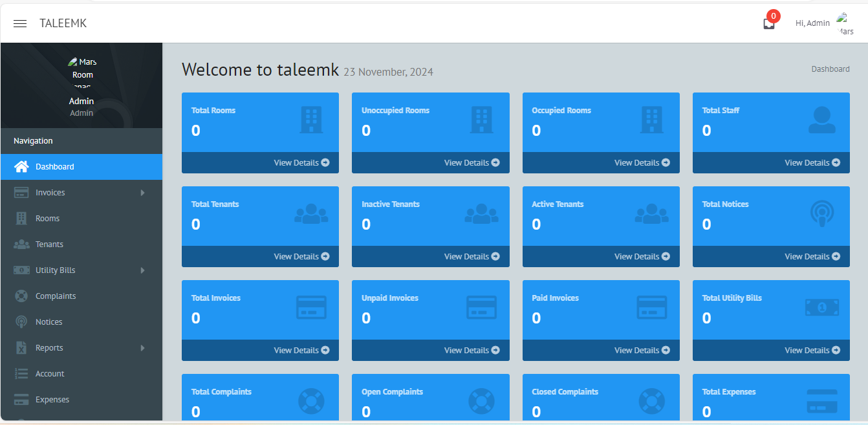Expand the Invoices submenu arrow

tap(143, 193)
